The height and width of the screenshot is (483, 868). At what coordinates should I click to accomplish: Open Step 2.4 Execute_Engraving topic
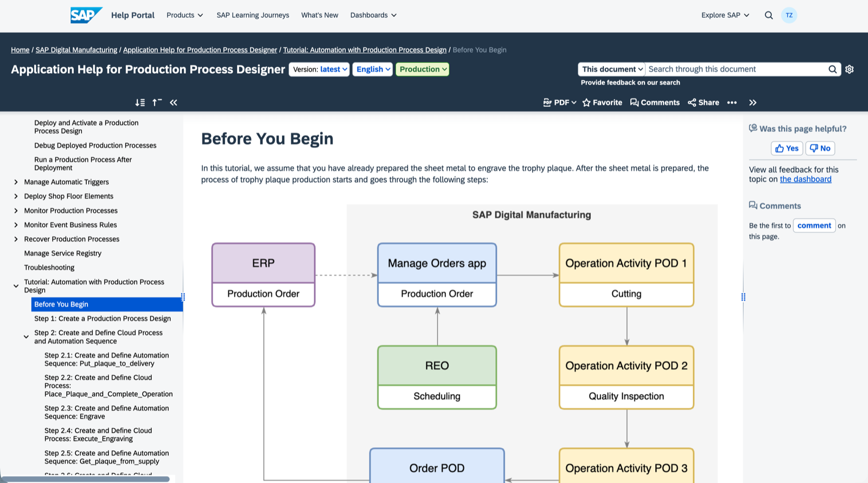tap(98, 435)
